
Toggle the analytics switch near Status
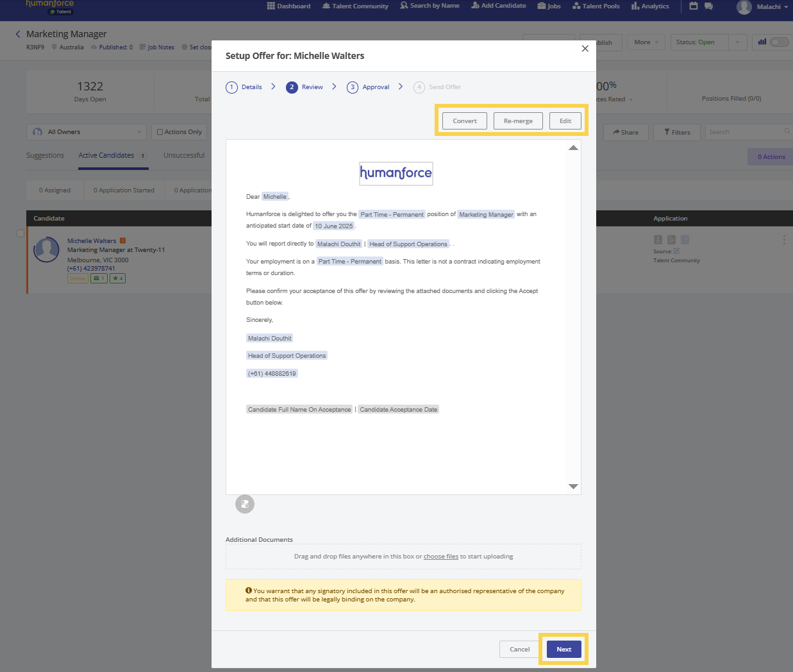779,42
